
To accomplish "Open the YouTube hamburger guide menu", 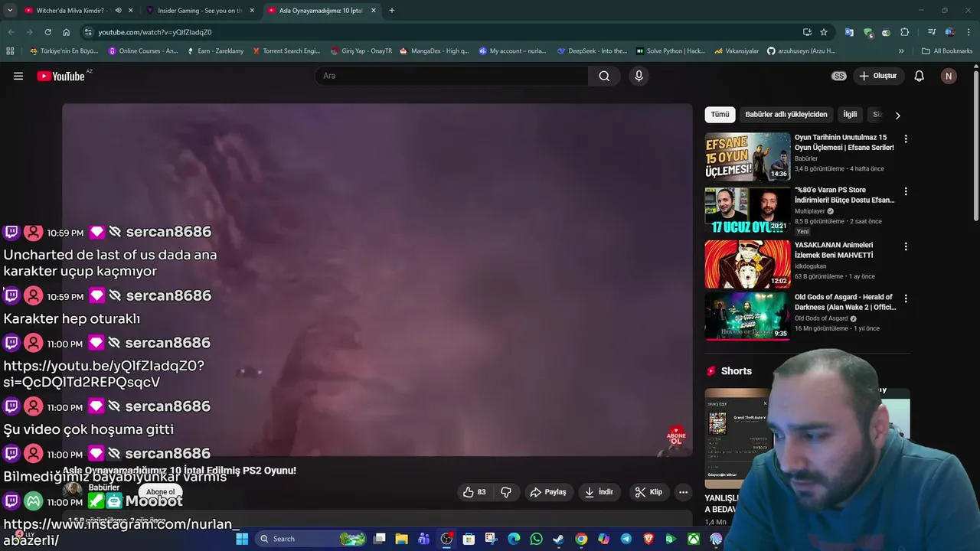I will coord(18,76).
